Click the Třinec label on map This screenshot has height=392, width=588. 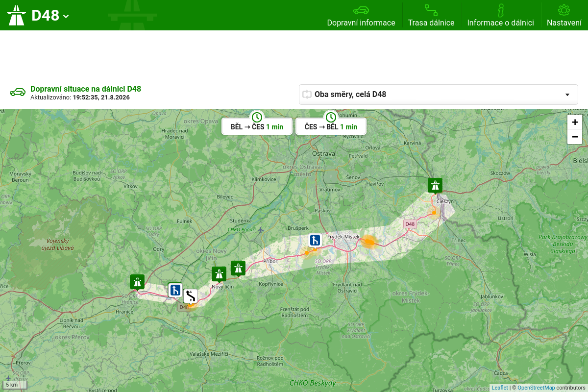(x=459, y=240)
